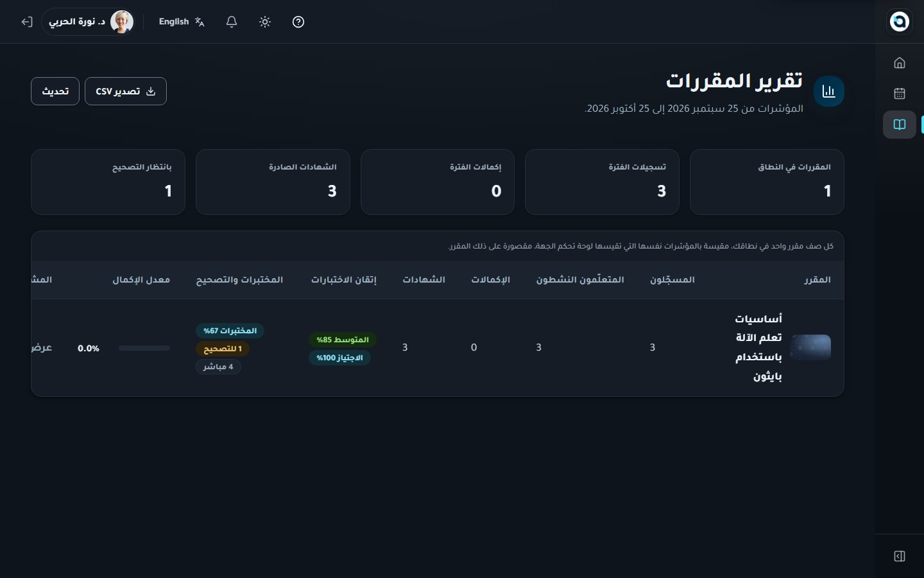924x578 pixels.
Task: Click the بانتظار التصحيح card
Action: click(108, 182)
